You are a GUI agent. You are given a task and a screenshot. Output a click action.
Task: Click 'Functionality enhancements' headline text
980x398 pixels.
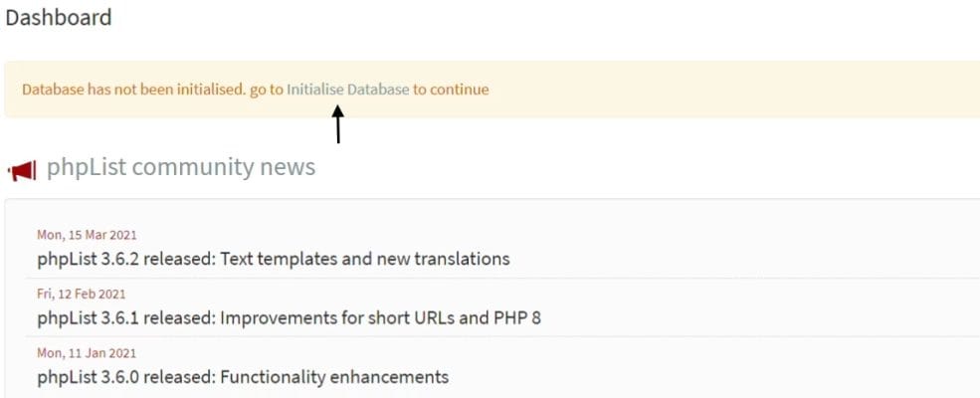(334, 377)
